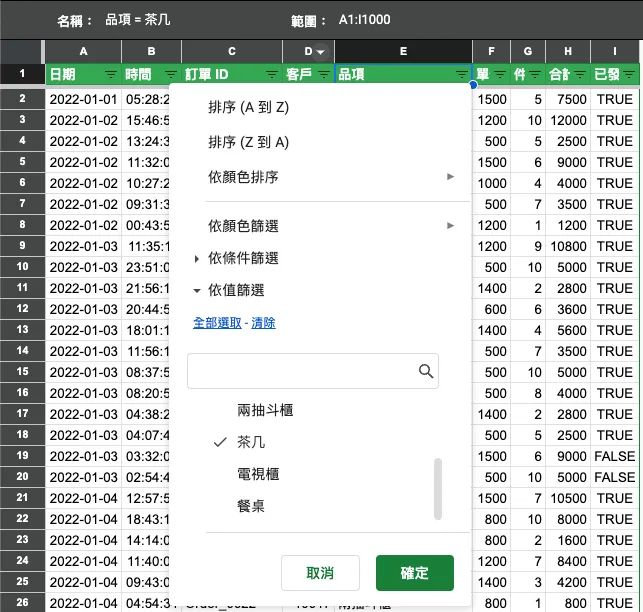This screenshot has width=643, height=612.
Task: Select column F header
Action: pos(491,52)
